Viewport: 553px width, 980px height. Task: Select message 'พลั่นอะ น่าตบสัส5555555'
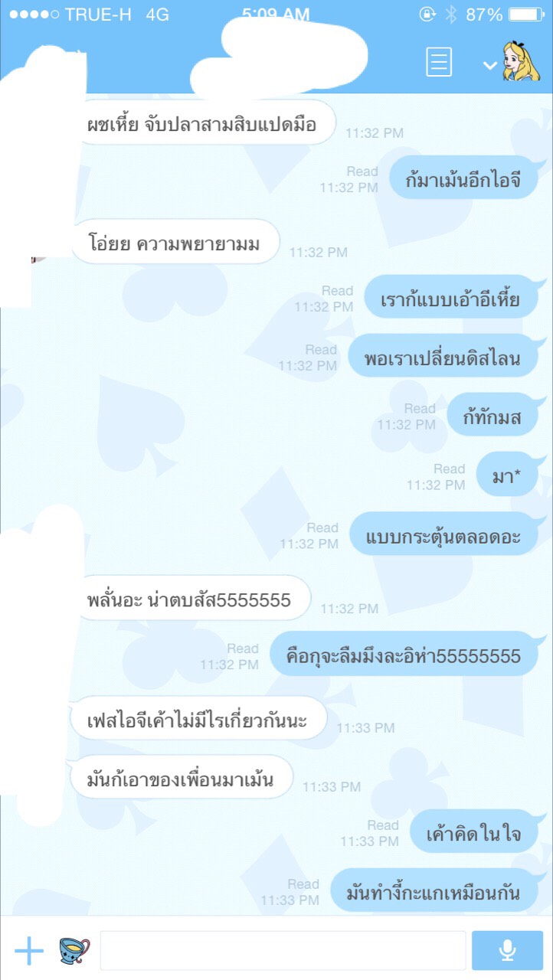(190, 598)
